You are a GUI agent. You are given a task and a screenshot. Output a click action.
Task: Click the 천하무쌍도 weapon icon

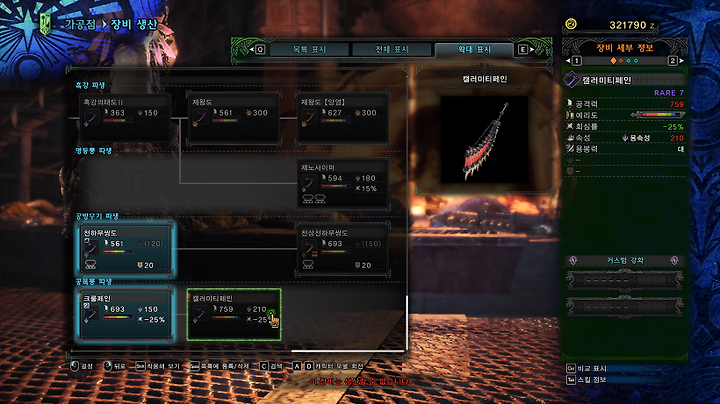[90, 249]
